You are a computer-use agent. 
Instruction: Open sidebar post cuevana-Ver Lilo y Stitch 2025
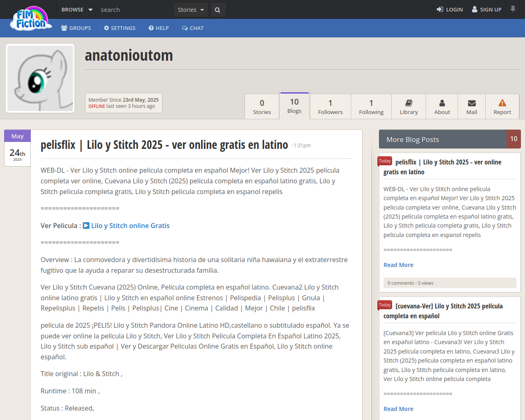click(443, 311)
